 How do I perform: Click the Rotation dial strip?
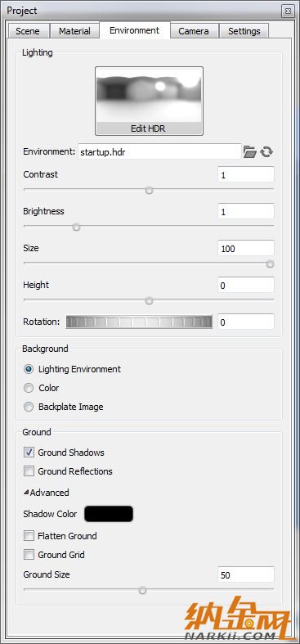click(x=139, y=322)
